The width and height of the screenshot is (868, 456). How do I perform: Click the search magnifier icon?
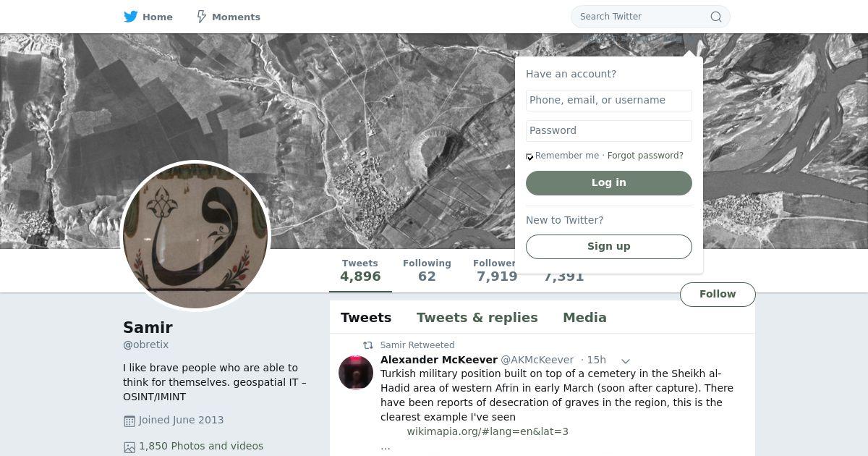pyautogui.click(x=715, y=17)
